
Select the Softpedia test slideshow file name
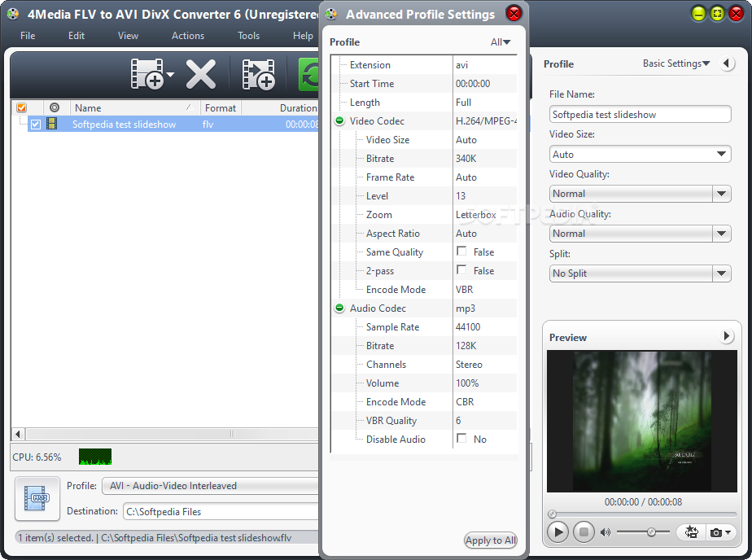click(125, 125)
